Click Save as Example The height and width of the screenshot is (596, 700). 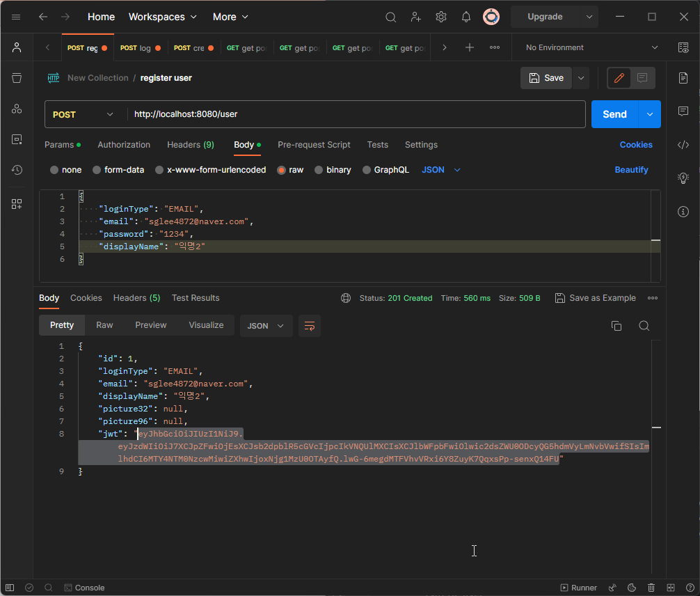(x=596, y=298)
